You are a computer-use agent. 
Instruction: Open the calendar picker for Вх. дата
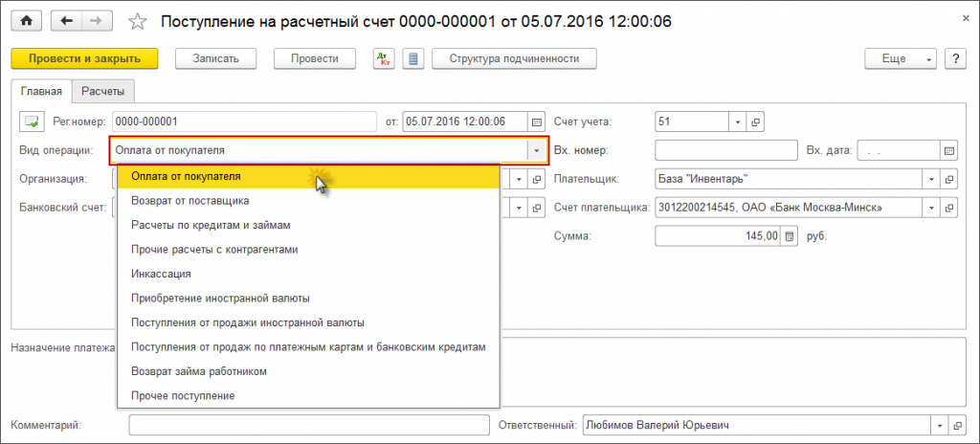tap(948, 150)
